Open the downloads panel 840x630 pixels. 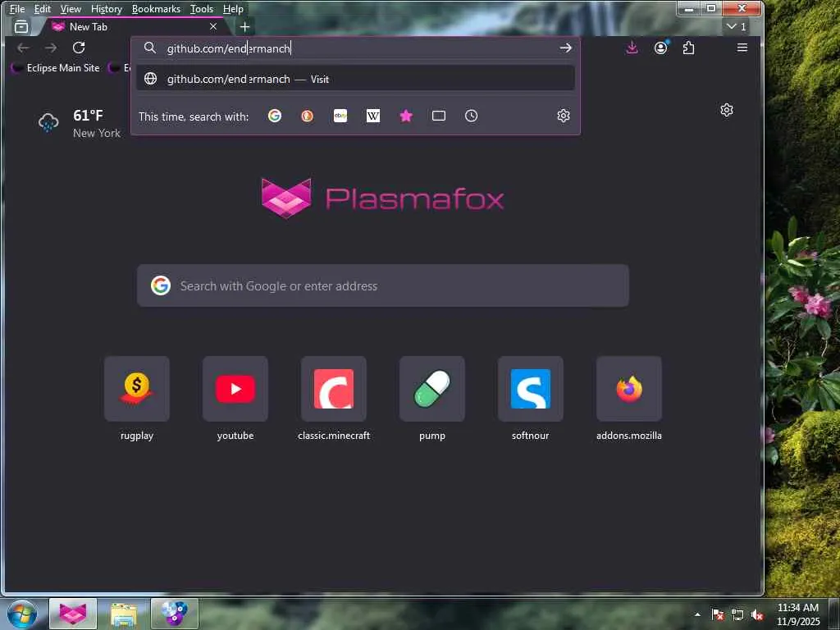(632, 48)
